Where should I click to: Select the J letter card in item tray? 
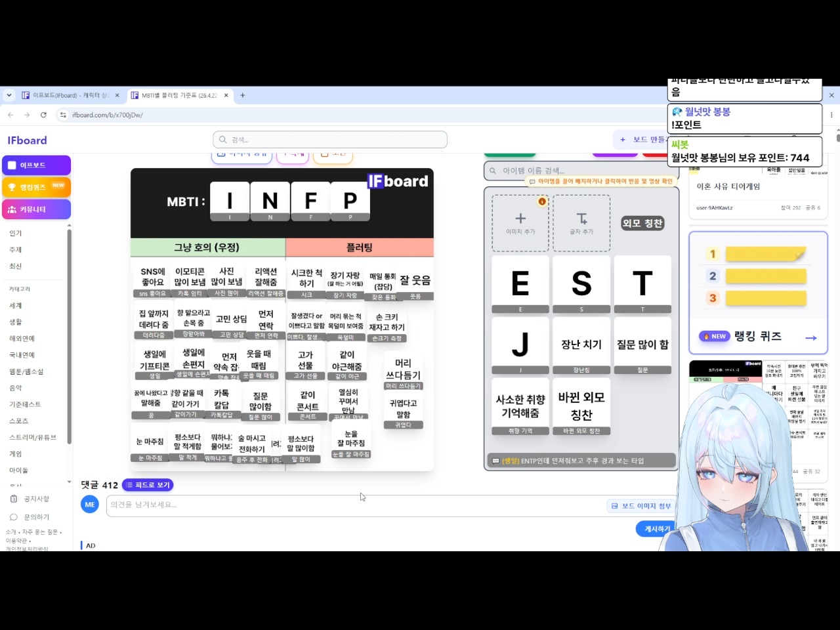pyautogui.click(x=520, y=346)
